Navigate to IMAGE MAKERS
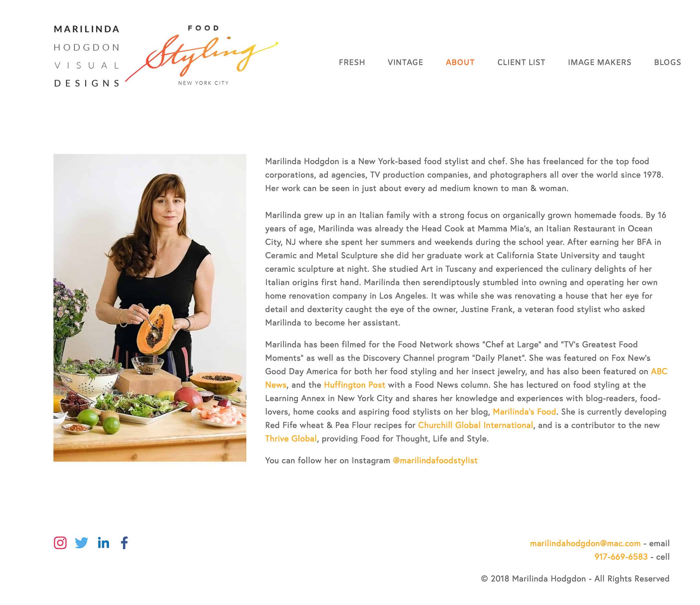Image resolution: width=700 pixels, height=605 pixels. (x=599, y=63)
